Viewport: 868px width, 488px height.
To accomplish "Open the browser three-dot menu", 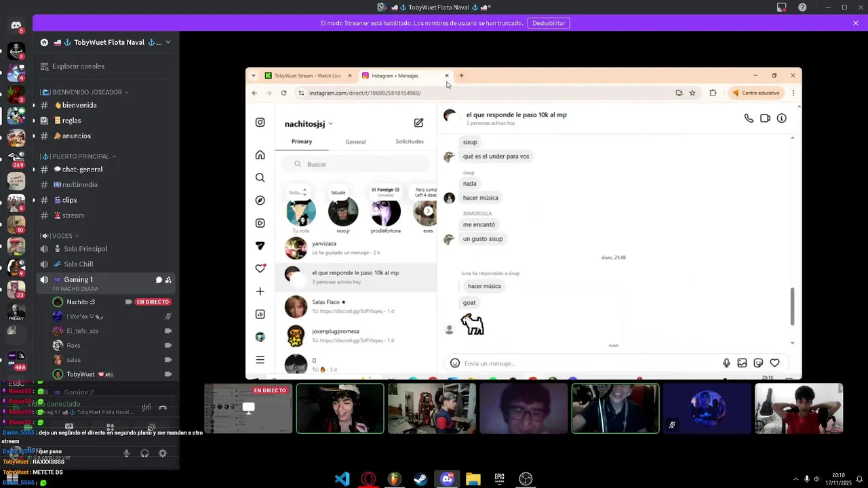I will pyautogui.click(x=793, y=93).
